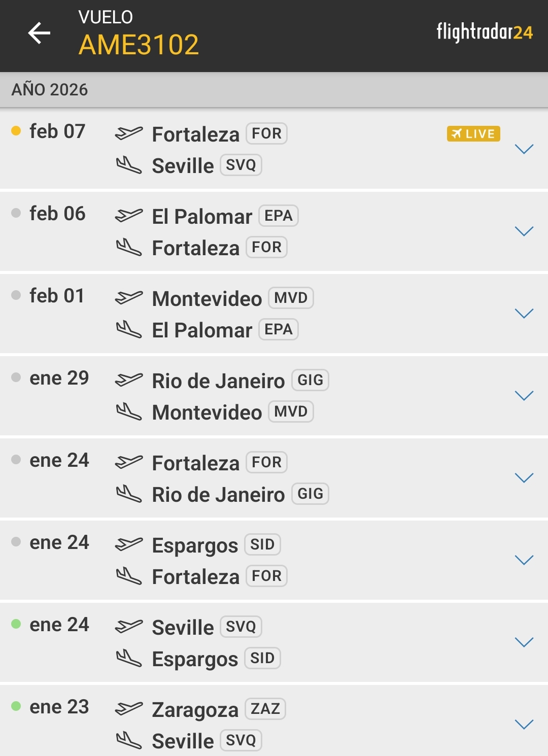Tap the LIVE flight badge

[x=473, y=133]
